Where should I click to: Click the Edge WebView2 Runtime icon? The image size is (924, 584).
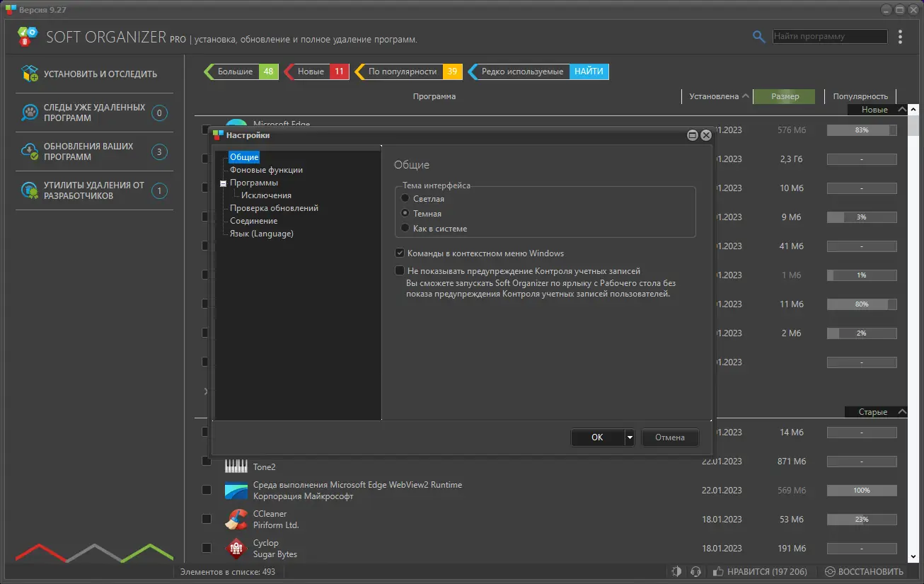(236, 491)
